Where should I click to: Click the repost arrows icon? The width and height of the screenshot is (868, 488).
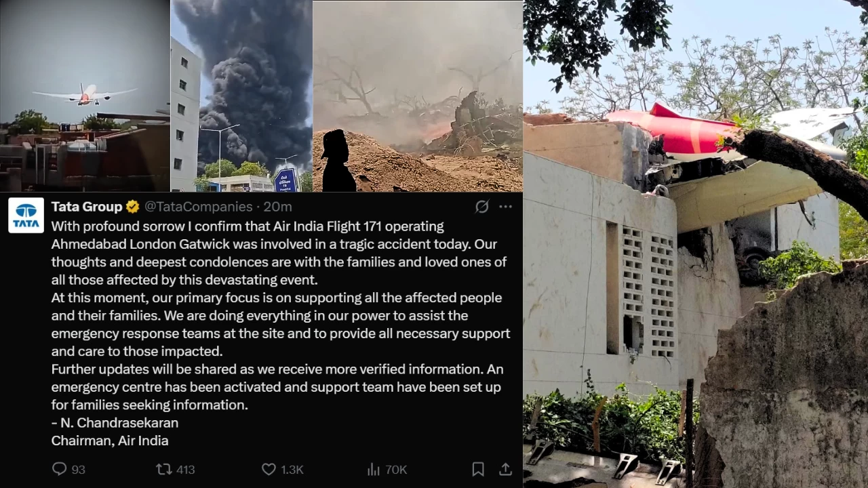point(163,469)
